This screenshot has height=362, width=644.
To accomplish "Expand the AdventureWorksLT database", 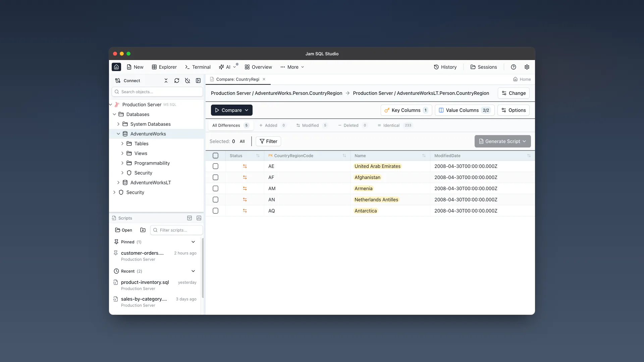I will pyautogui.click(x=118, y=183).
